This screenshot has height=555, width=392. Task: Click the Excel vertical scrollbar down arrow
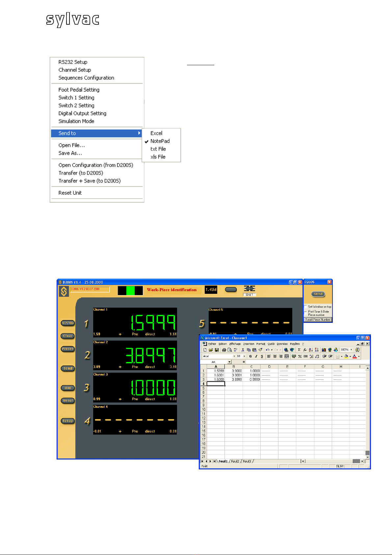tap(368, 457)
